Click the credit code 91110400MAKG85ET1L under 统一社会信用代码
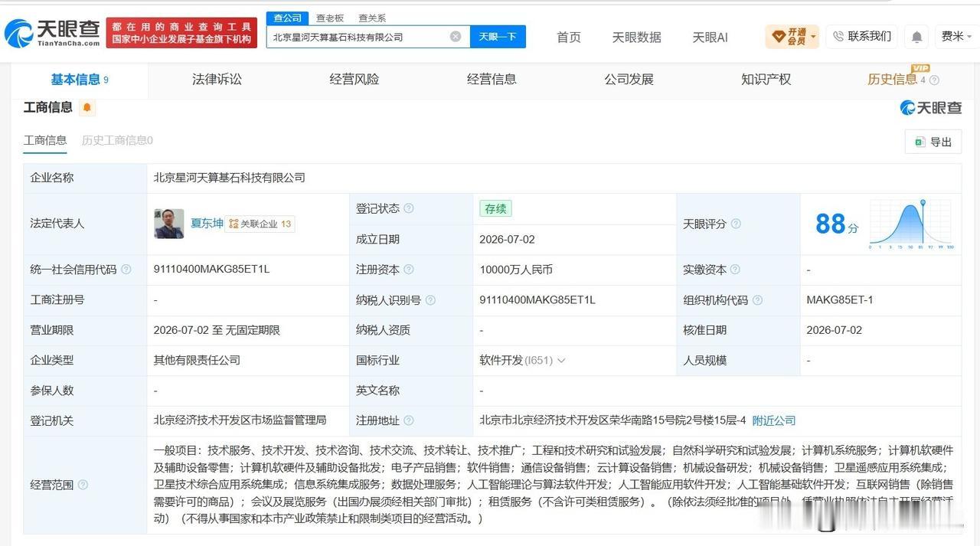This screenshot has height=546, width=980. [x=212, y=270]
